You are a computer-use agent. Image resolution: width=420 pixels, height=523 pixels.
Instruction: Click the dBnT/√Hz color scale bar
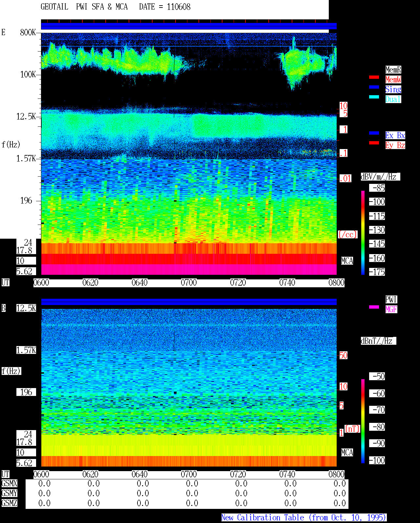pyautogui.click(x=363, y=421)
